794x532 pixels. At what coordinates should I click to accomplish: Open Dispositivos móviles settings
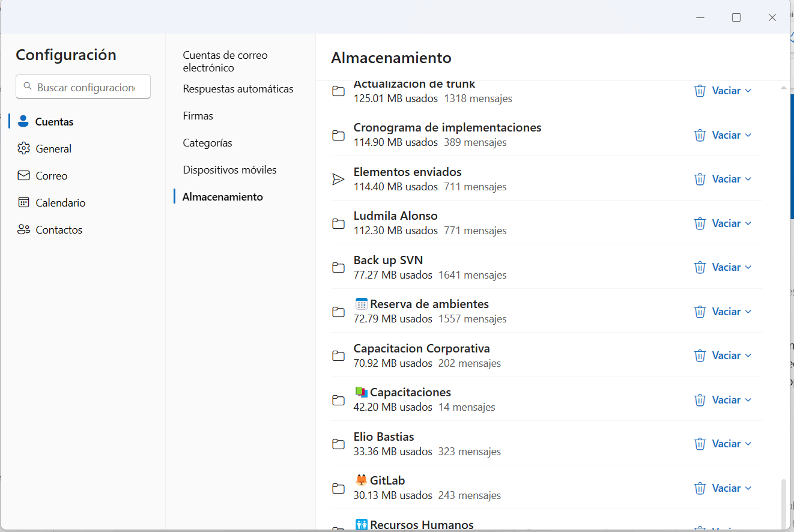tap(229, 170)
